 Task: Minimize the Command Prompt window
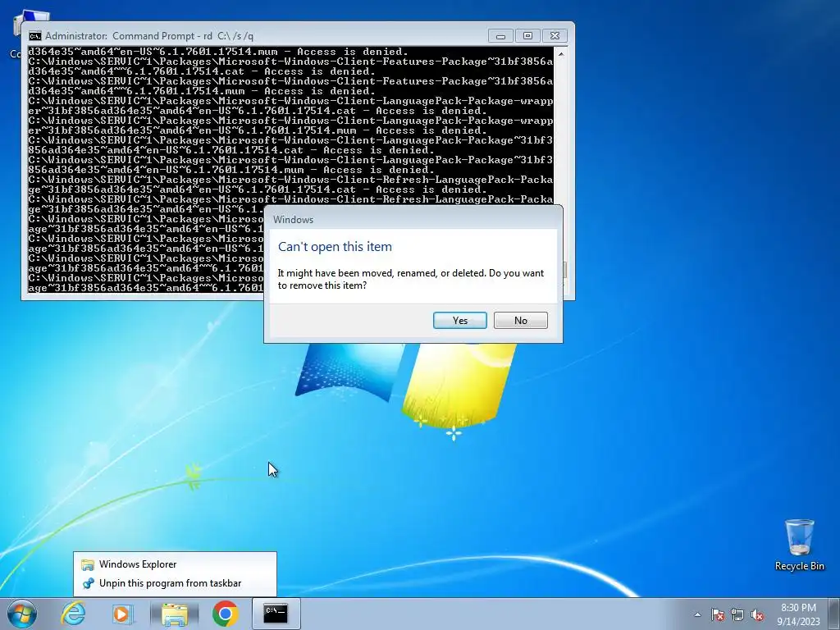click(500, 36)
